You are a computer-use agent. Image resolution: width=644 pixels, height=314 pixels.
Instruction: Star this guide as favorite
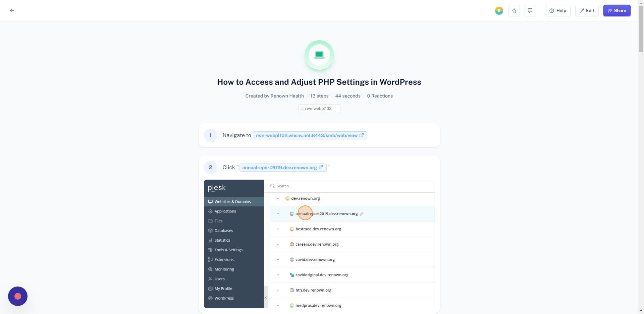pos(514,11)
